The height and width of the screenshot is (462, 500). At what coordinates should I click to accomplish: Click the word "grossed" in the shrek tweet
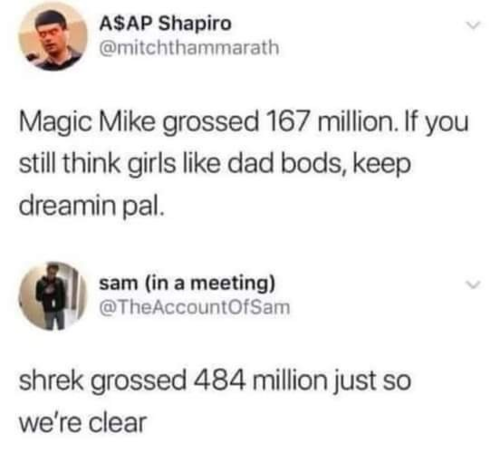pos(138,382)
